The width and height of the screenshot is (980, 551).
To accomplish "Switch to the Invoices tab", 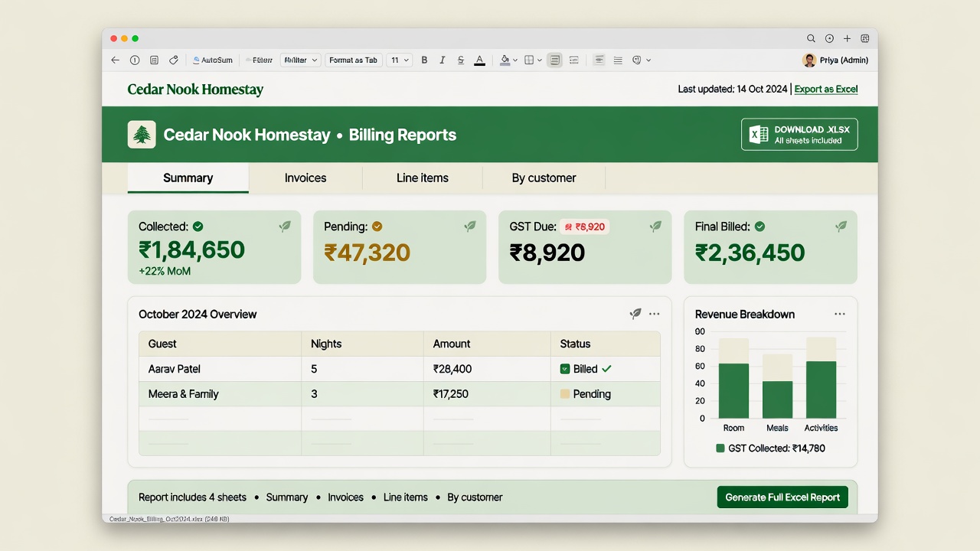I will (305, 178).
